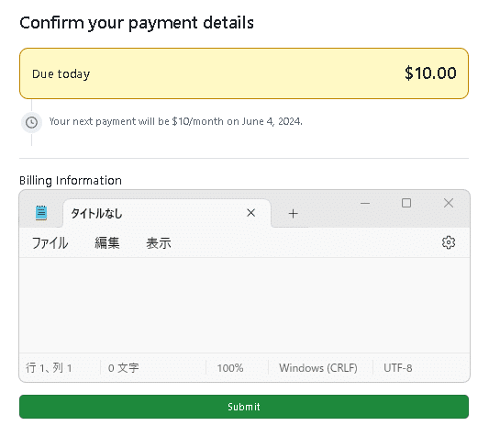Open the ファイル menu
This screenshot has height=448, width=489.
pos(50,242)
